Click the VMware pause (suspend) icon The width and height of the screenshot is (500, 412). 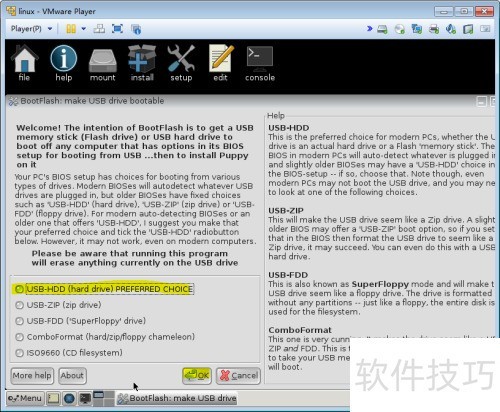(71, 29)
